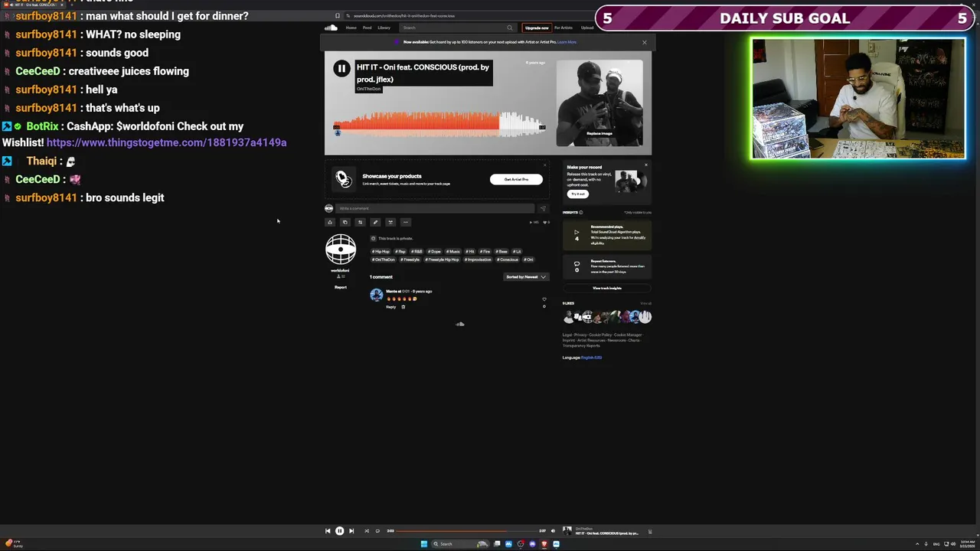This screenshot has height=551, width=980.
Task: Open the Upload page link
Action: point(587,28)
